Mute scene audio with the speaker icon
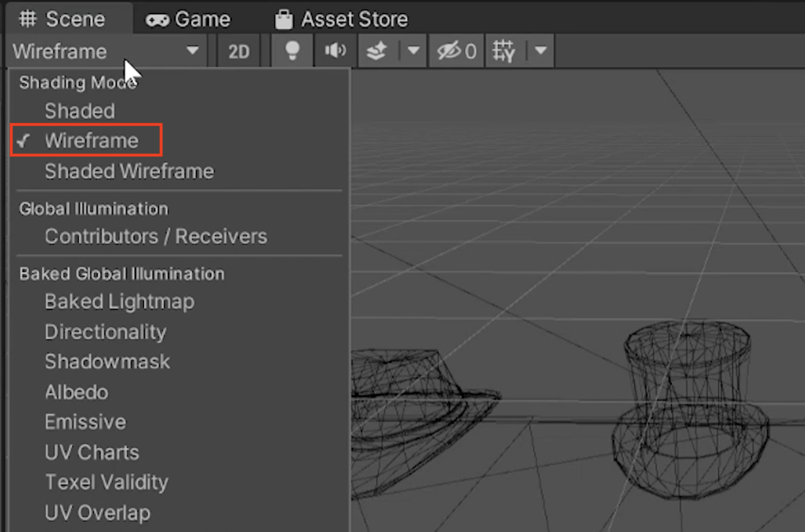This screenshot has height=532, width=805. click(x=335, y=51)
